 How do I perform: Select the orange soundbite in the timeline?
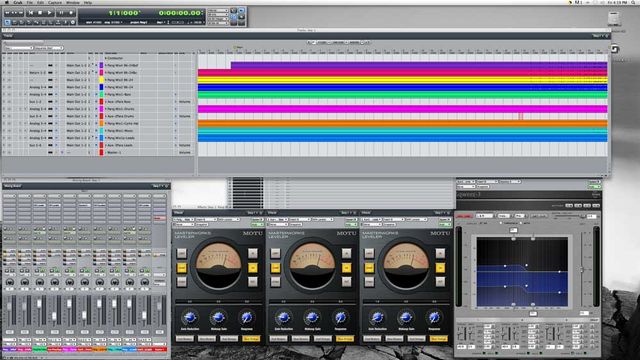point(402,123)
